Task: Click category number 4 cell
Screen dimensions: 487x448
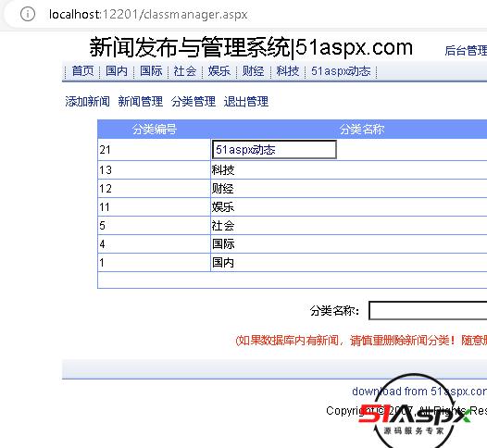Action: (x=154, y=244)
